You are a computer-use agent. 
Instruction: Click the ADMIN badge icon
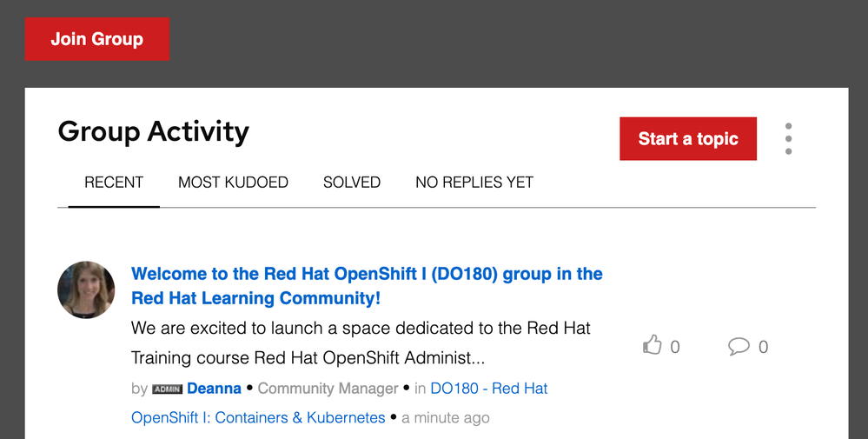tap(167, 389)
